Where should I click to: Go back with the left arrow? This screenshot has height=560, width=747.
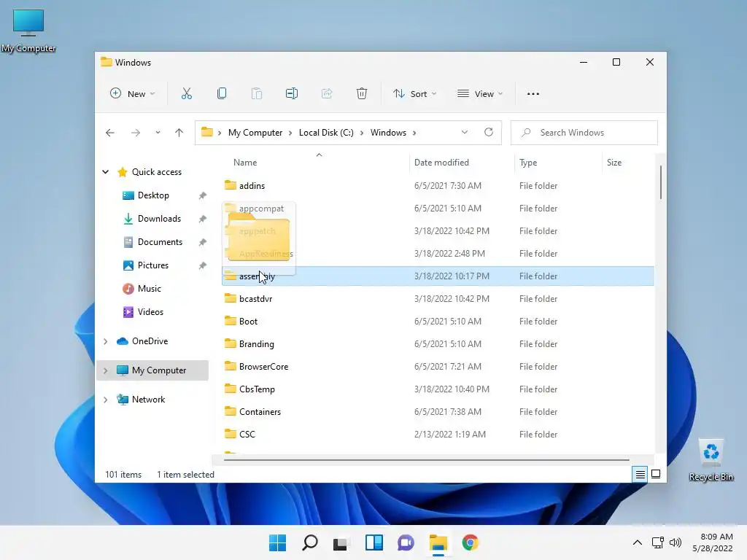110,133
